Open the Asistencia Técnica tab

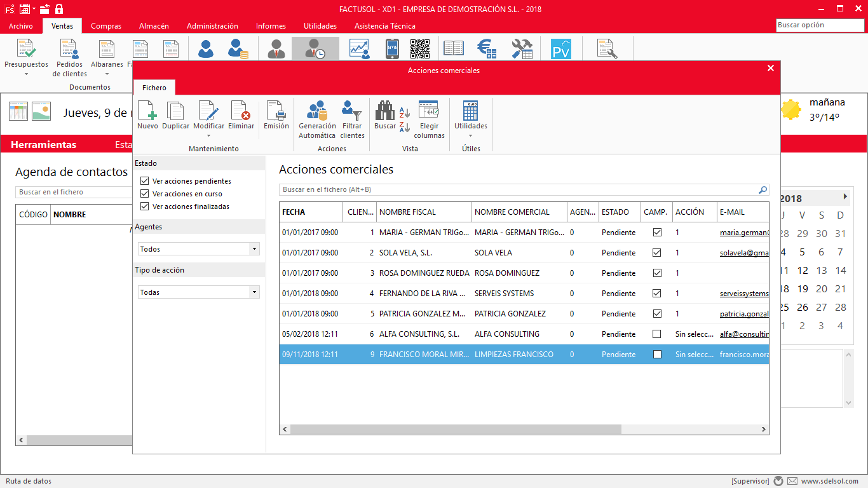(385, 26)
